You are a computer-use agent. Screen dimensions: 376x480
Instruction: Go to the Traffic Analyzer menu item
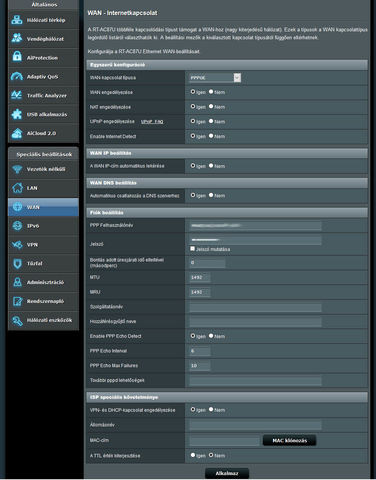[43, 95]
